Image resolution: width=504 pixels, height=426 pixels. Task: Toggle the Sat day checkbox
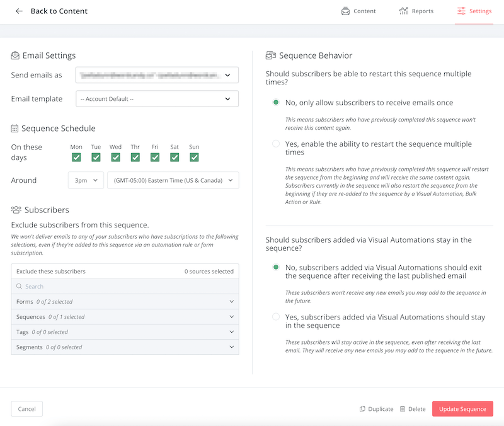pos(175,158)
